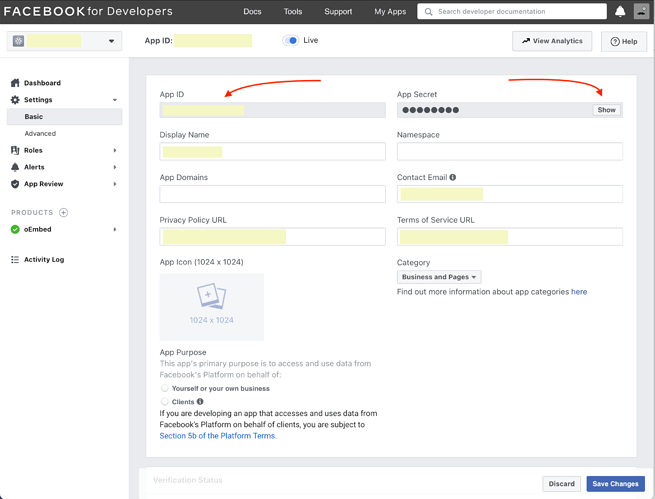The image size is (655, 499).
Task: Upload app icon via the 1024 x 1024 placeholder
Action: pos(211,307)
